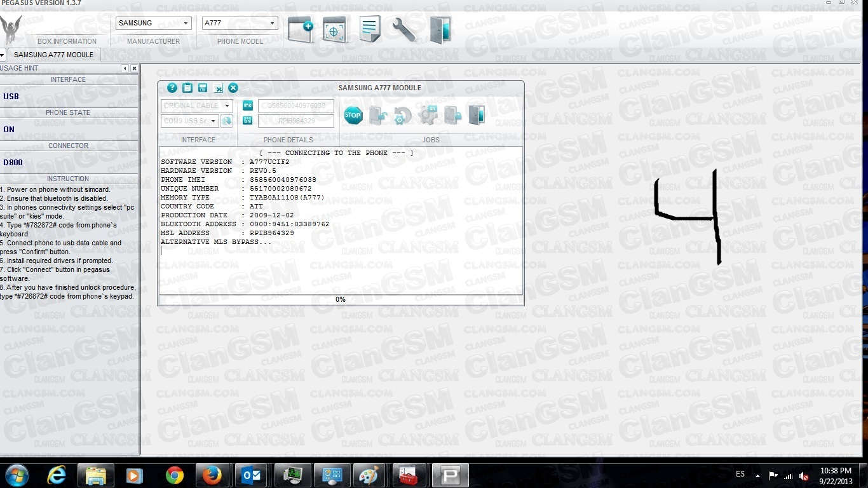Click the SOFTWARE VERSION A777UCIF2 log line
This screenshot has height=488, width=868.
point(225,162)
